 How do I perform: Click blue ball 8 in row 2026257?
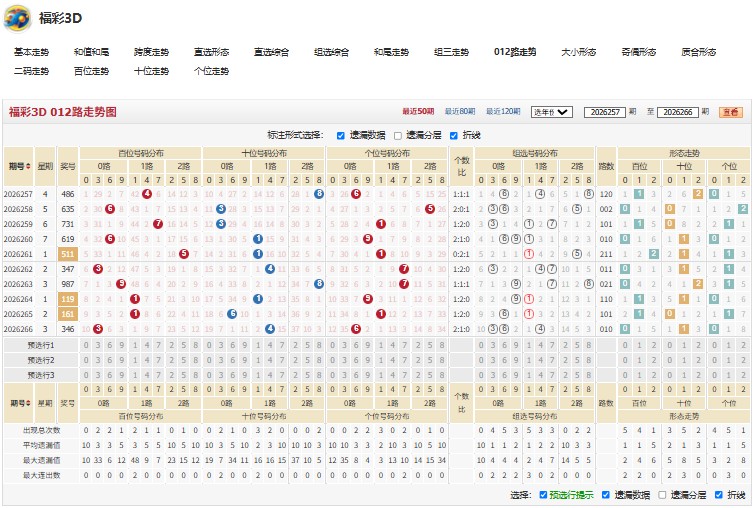click(319, 194)
